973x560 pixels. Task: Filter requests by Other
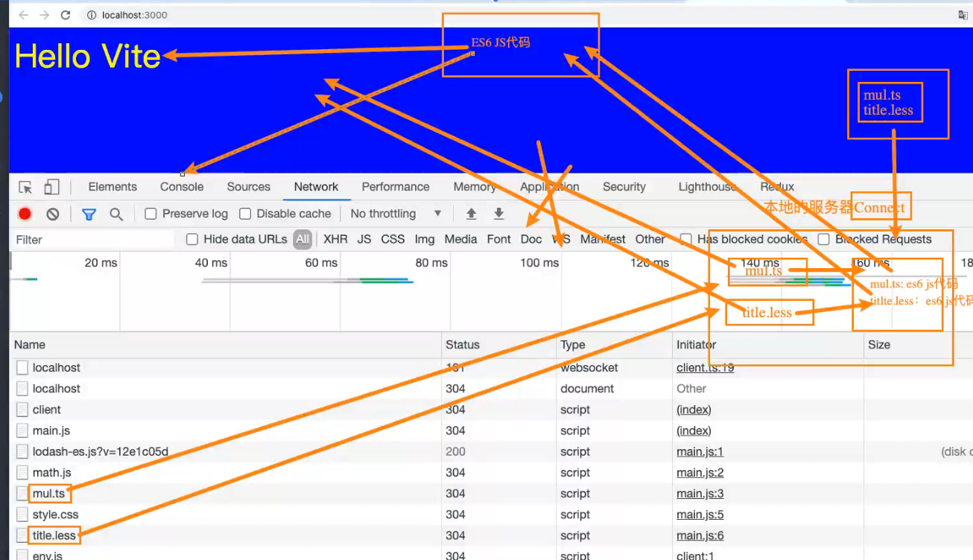[x=650, y=239]
